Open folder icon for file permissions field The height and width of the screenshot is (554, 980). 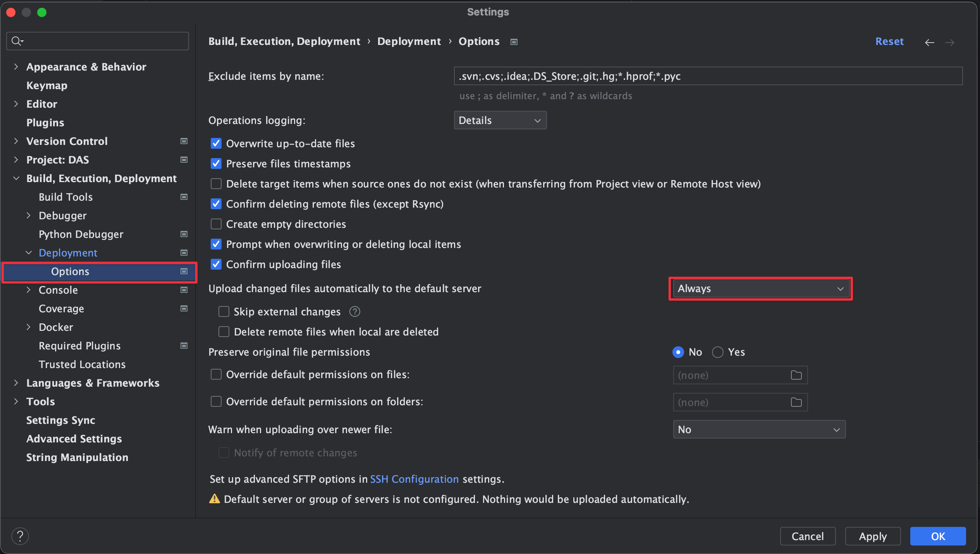point(796,375)
